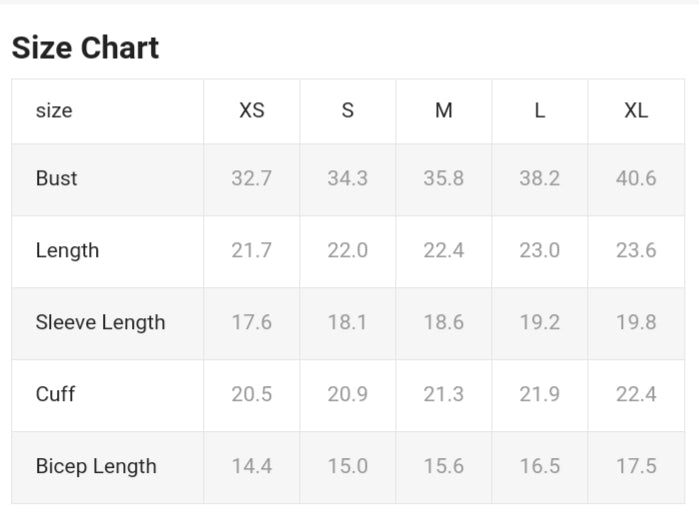Select the XS size column header

click(252, 110)
